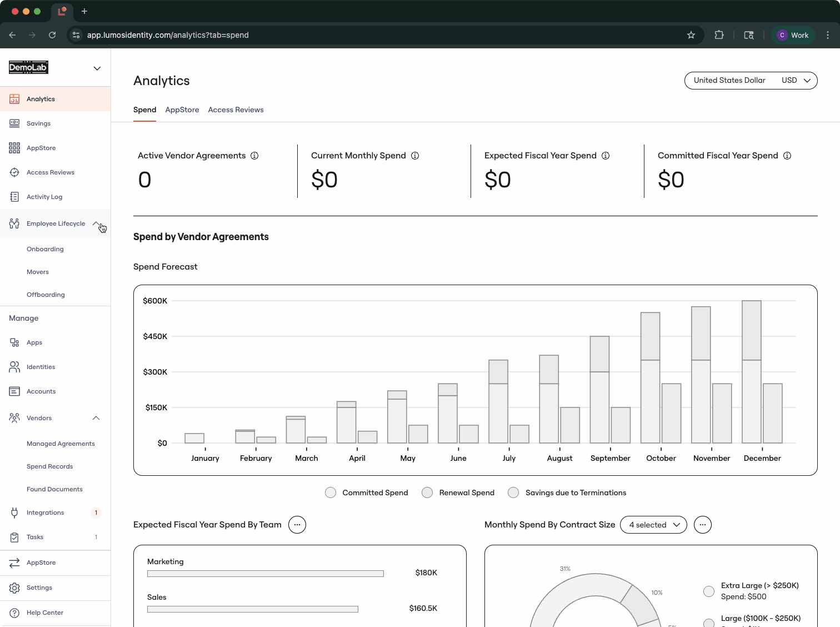Click the Activity Log icon
This screenshot has height=627, width=840.
point(14,197)
